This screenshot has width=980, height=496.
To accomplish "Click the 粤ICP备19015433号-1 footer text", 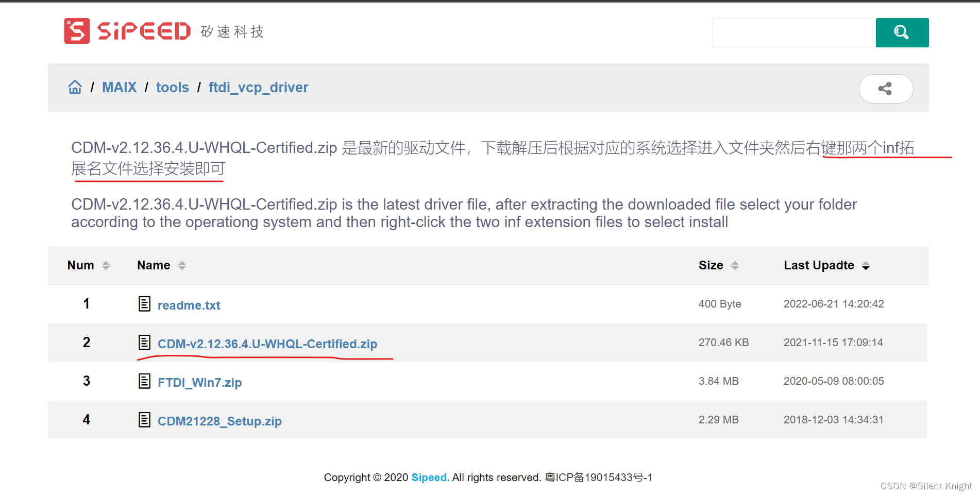I will point(599,477).
